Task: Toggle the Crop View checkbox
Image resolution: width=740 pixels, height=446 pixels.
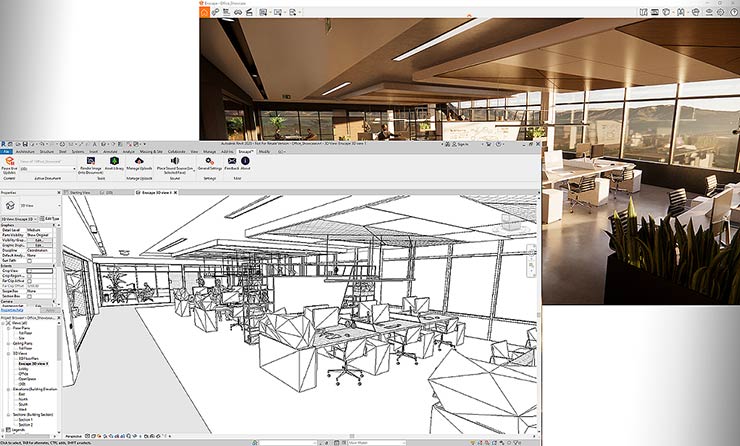Action: coord(31,270)
